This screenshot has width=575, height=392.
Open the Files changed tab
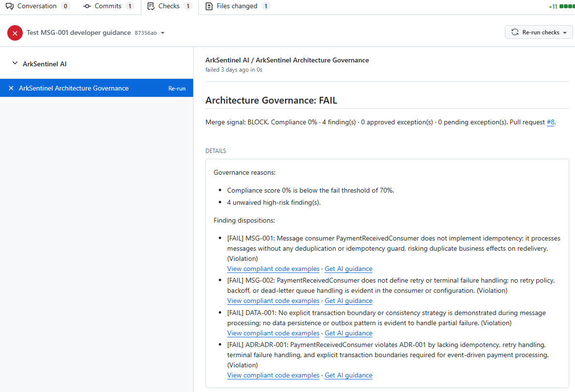[x=238, y=6]
